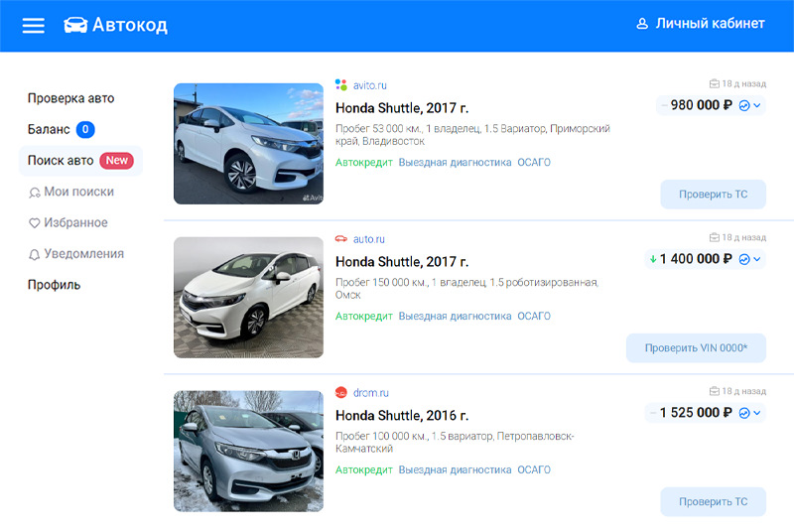Viewport: 794px width, 532px height.
Task: Click Автокредит on the auto.ru listing
Action: point(364,317)
